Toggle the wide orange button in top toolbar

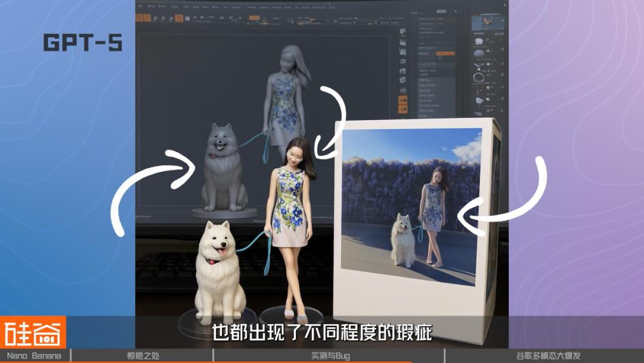pyautogui.click(x=254, y=18)
